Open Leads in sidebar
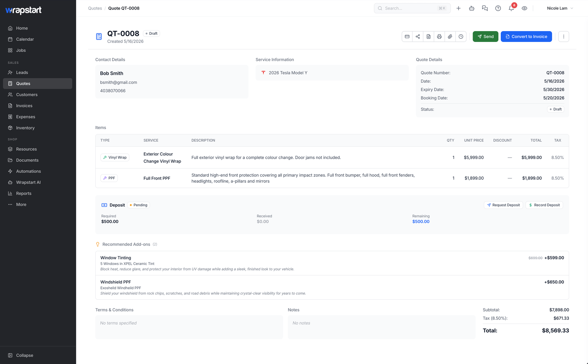Image resolution: width=588 pixels, height=364 pixels. click(38, 72)
